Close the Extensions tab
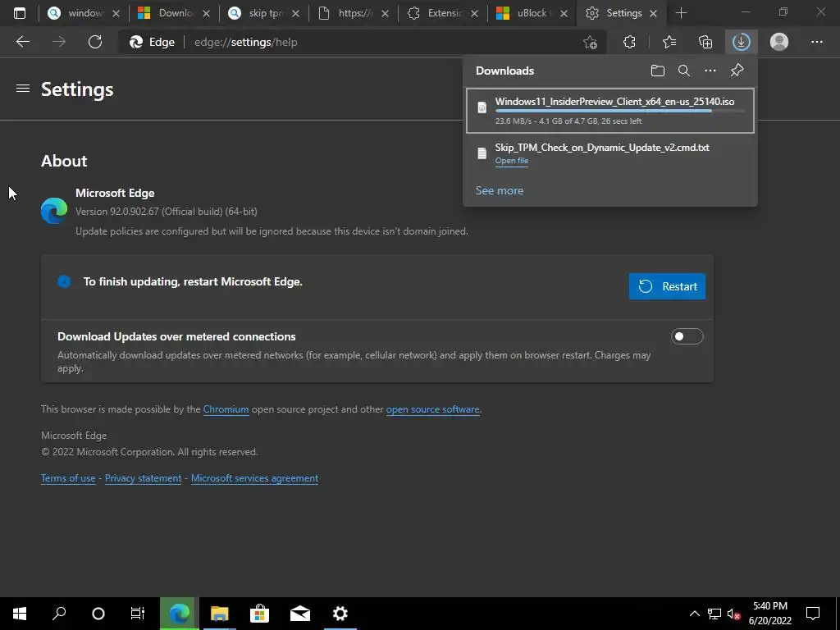840x630 pixels. pos(474,13)
